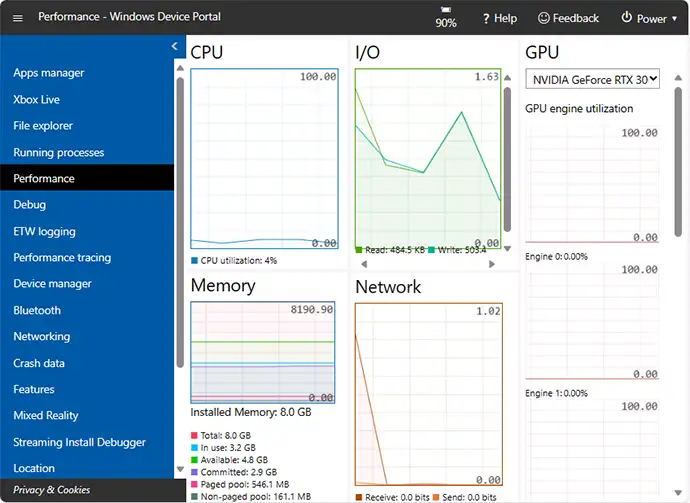The width and height of the screenshot is (690, 503).
Task: Select the NVIDIA GeForce RTX GPU dropdown
Action: (x=592, y=79)
